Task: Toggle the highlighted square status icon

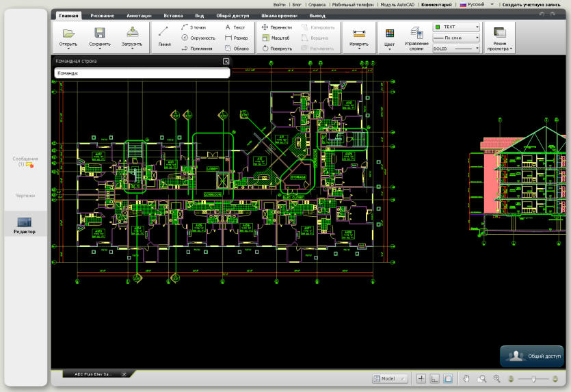Action: [x=448, y=379]
